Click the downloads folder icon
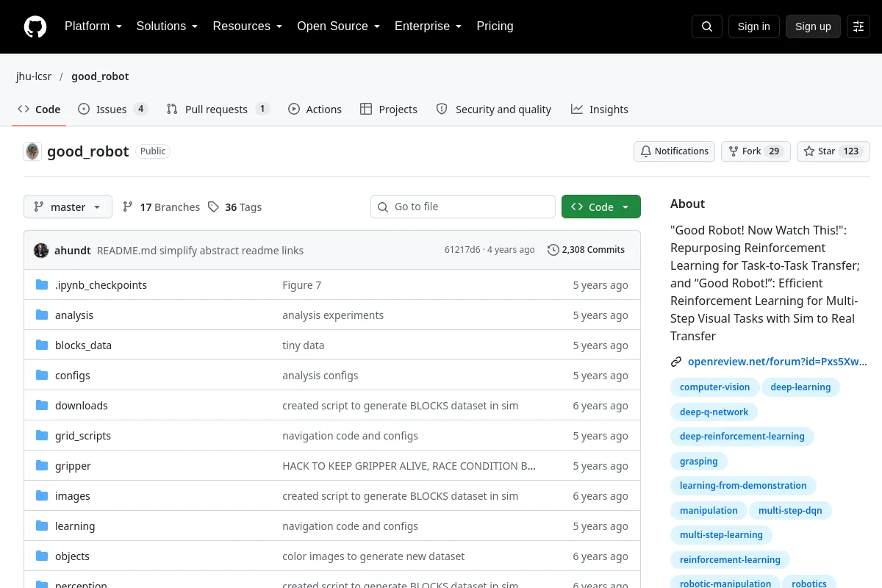The image size is (882, 588). coord(42,406)
